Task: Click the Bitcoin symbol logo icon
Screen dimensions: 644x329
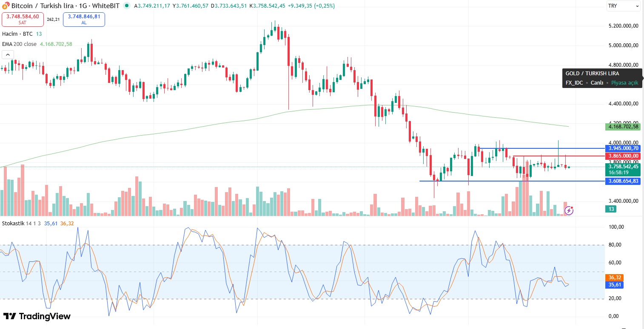Action: pyautogui.click(x=6, y=6)
